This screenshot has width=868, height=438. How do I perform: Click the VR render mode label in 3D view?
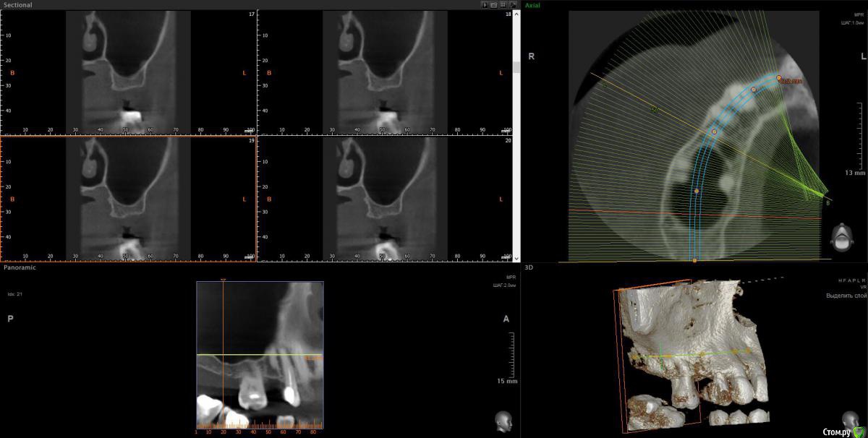coord(862,287)
